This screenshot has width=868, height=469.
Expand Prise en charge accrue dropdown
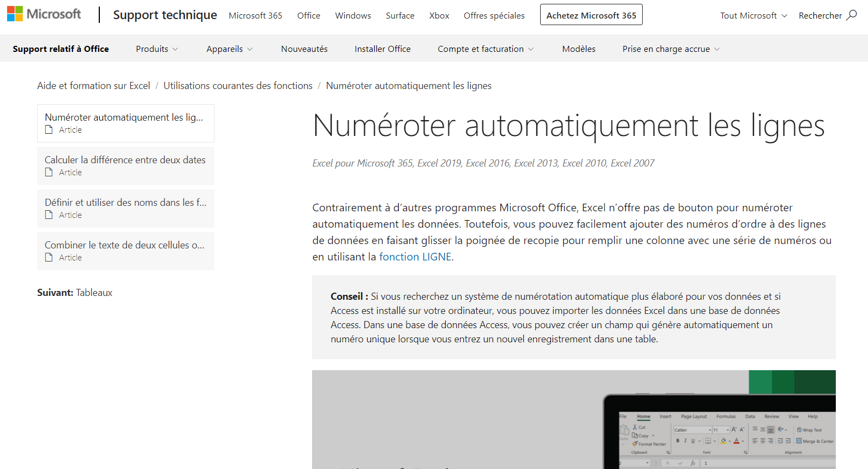[671, 49]
